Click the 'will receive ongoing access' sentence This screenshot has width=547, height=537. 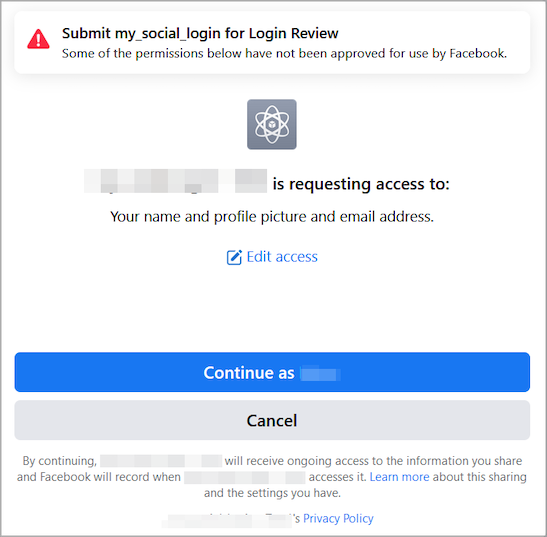point(373,461)
